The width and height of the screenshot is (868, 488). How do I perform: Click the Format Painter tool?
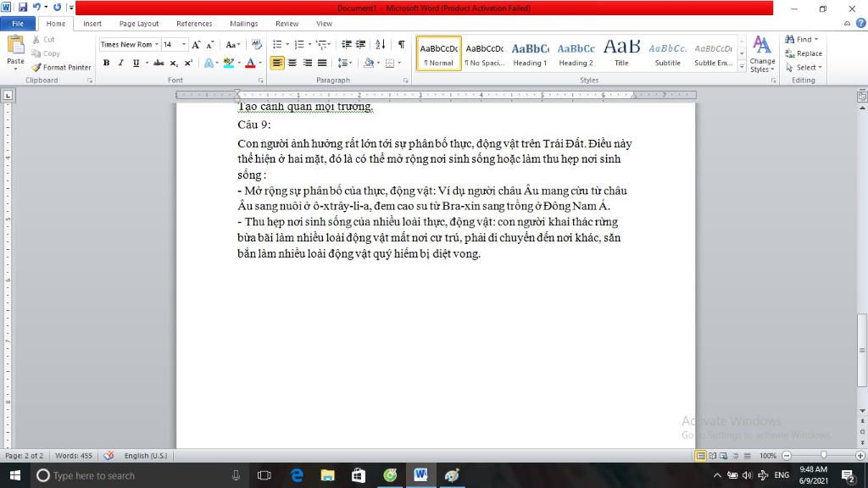[61, 68]
